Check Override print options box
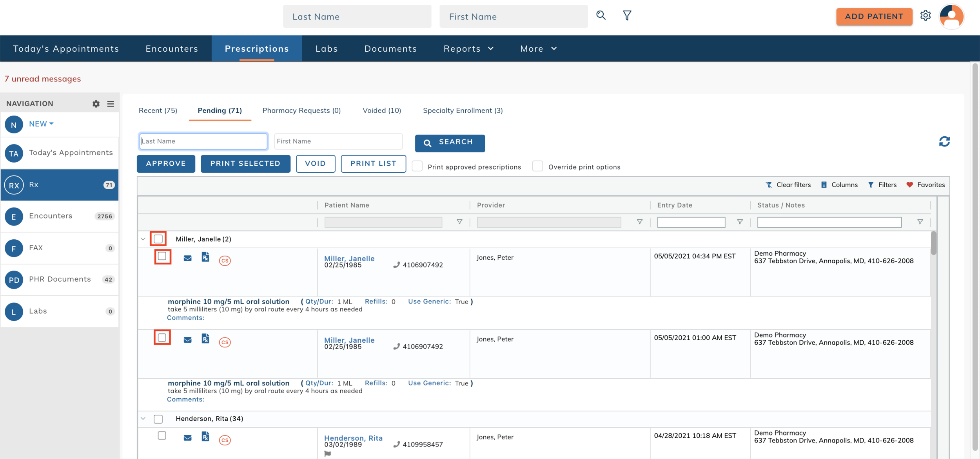The image size is (980, 459). (x=538, y=166)
